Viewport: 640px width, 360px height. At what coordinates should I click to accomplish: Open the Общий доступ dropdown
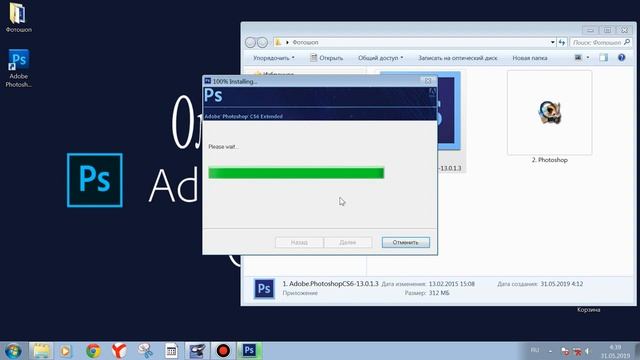click(x=380, y=58)
